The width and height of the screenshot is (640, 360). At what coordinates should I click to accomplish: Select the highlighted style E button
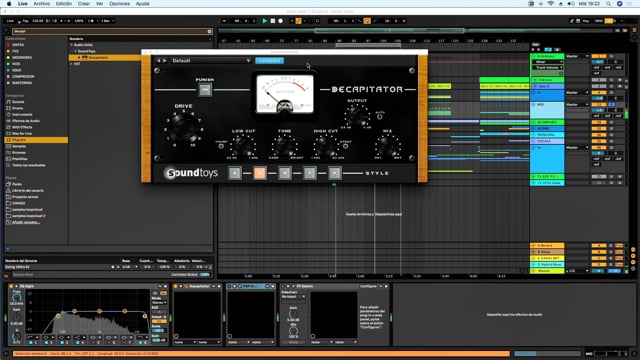point(260,173)
